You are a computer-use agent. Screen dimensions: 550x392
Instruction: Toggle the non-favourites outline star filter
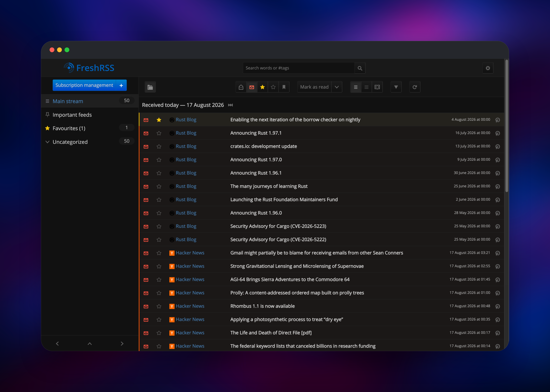273,87
